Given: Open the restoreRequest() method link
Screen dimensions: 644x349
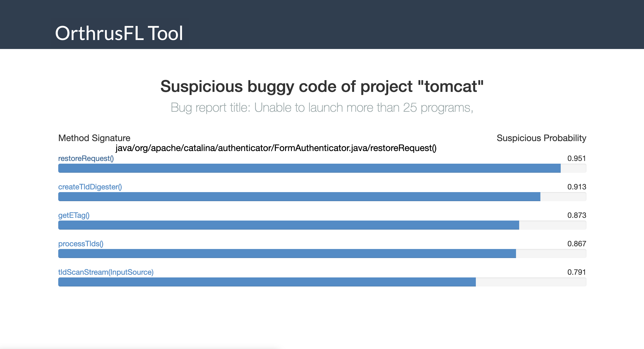Looking at the screenshot, I should [86, 158].
